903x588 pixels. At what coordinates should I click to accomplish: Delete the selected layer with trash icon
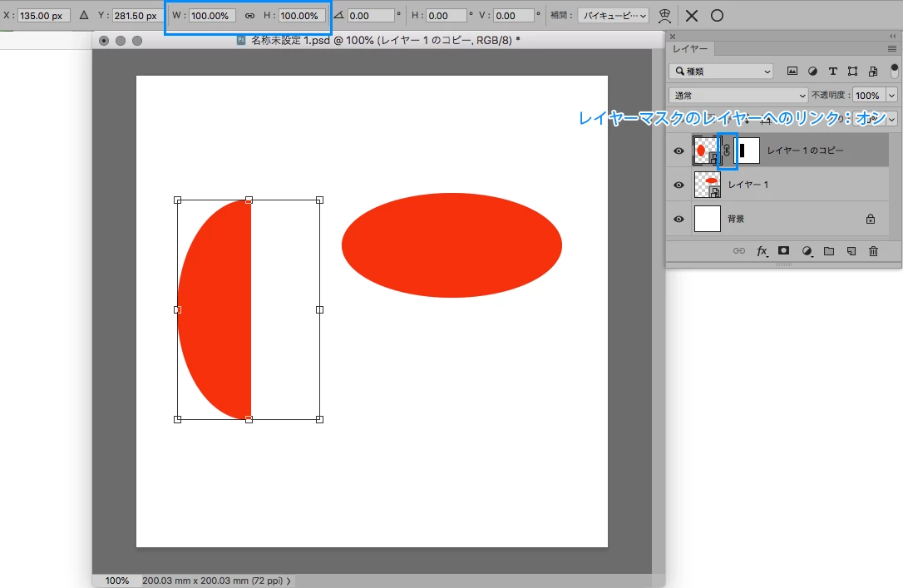(874, 251)
